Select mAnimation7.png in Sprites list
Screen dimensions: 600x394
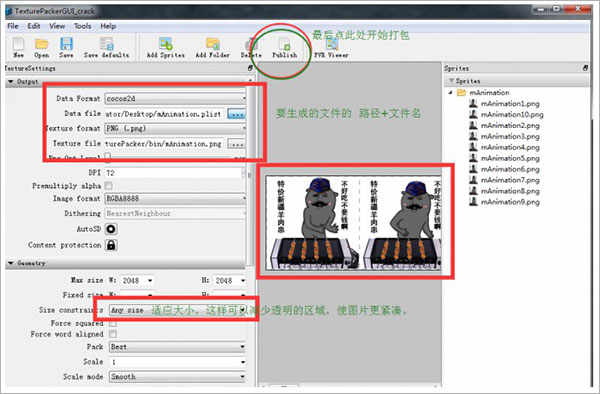pos(510,180)
